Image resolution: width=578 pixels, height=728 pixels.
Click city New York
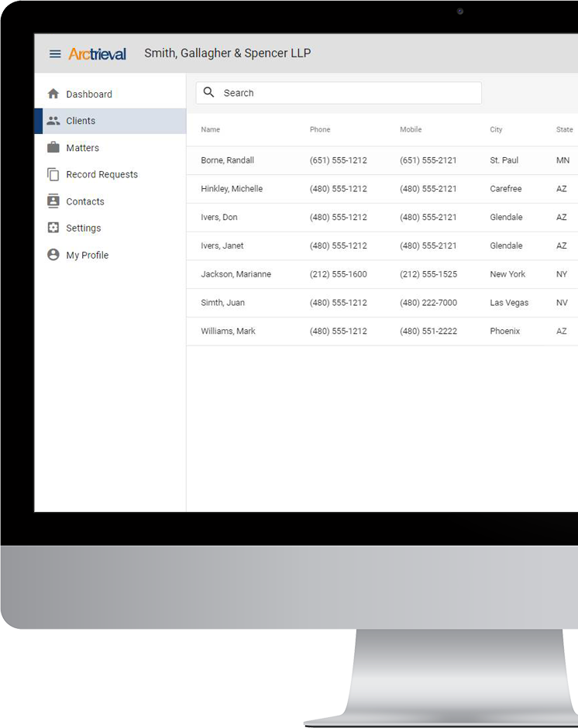(507, 274)
